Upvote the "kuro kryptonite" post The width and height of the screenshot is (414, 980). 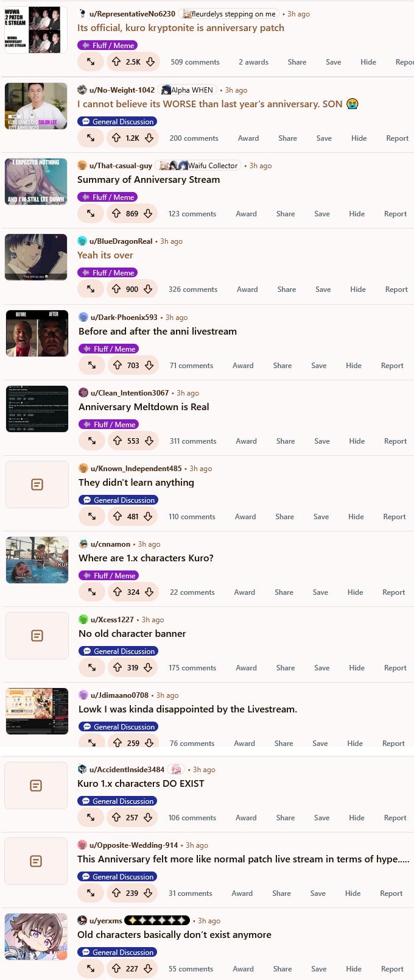point(116,62)
